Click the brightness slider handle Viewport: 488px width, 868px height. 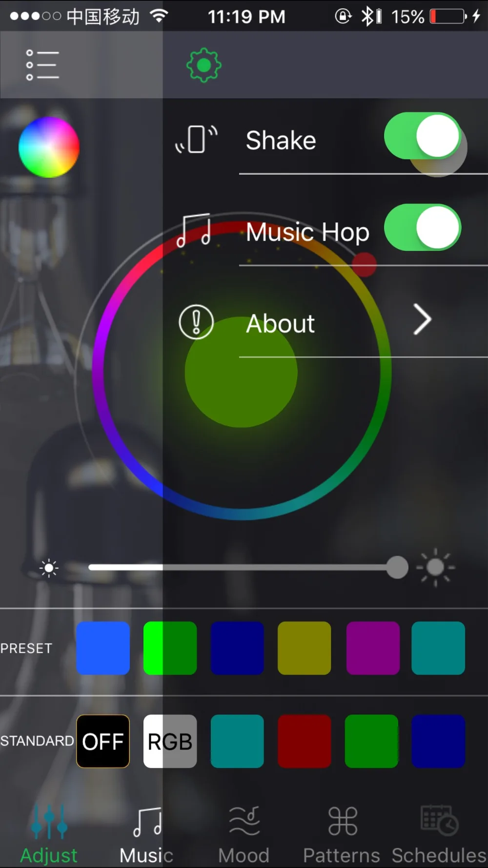397,567
